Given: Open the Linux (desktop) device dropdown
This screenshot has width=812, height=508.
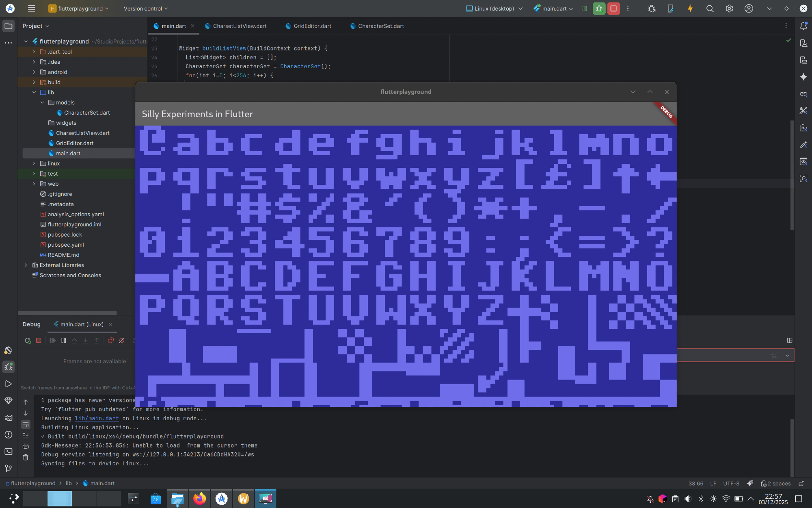Looking at the screenshot, I should pyautogui.click(x=494, y=9).
